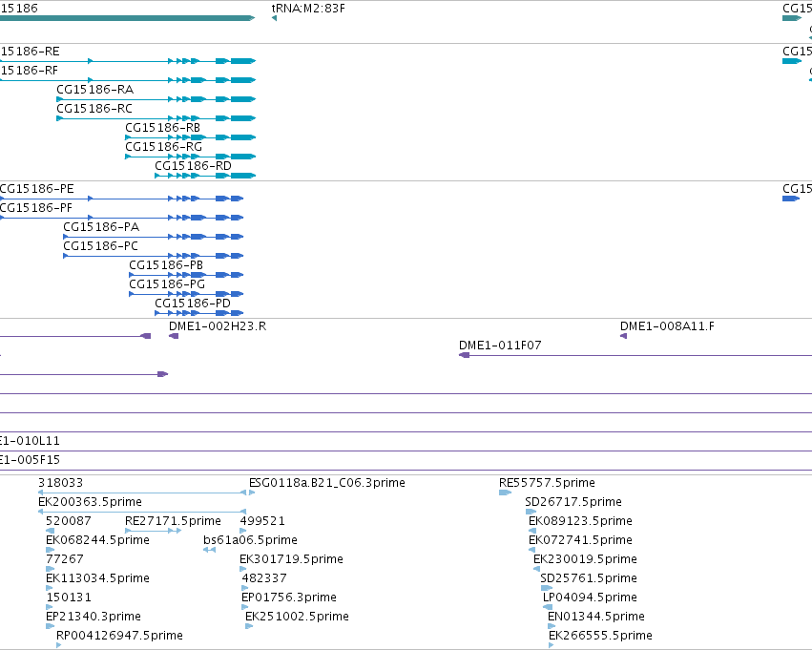Viewport: 812px width, 650px height.
Task: Select transcript CG15186-RB label
Action: pos(162,128)
